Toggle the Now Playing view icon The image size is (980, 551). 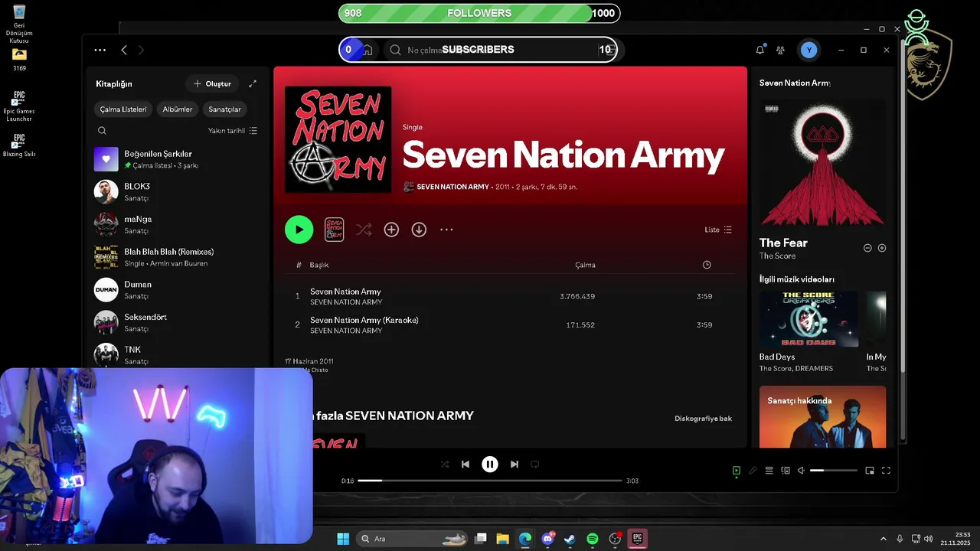tap(737, 471)
